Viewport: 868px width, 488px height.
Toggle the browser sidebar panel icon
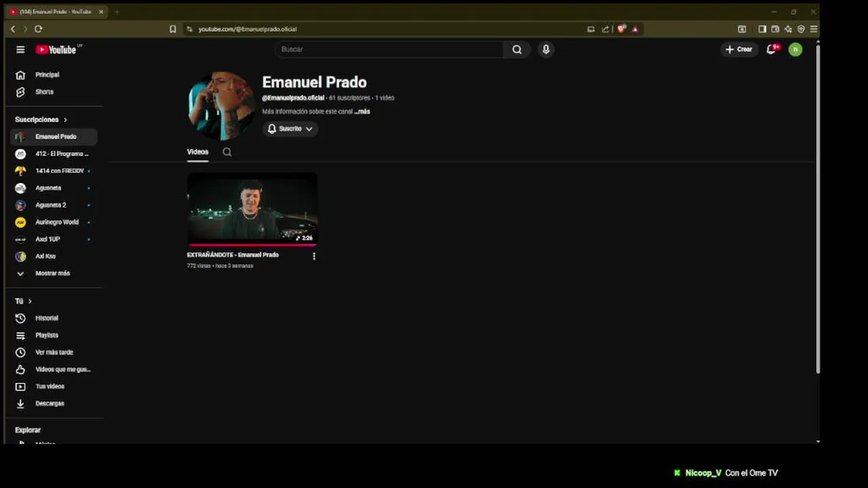(x=762, y=29)
